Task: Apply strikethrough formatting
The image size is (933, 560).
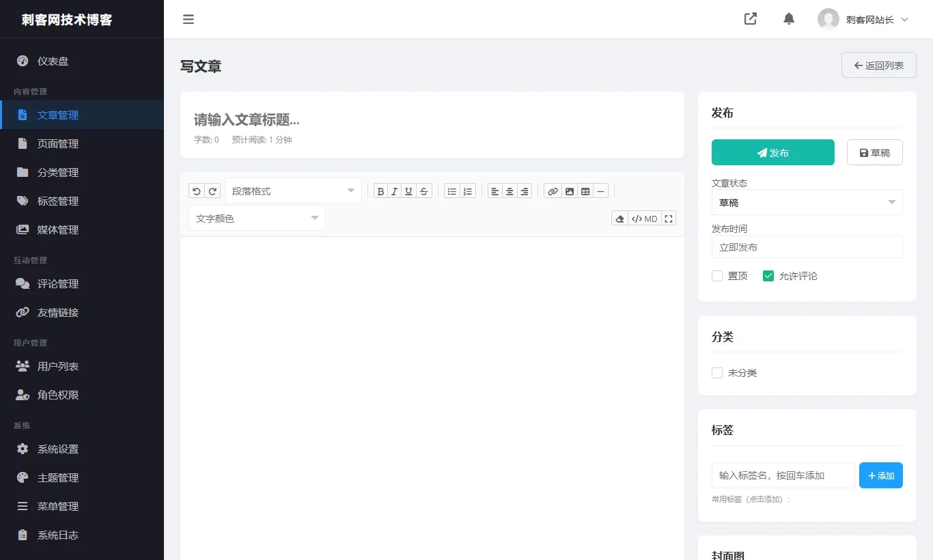Action: click(424, 191)
